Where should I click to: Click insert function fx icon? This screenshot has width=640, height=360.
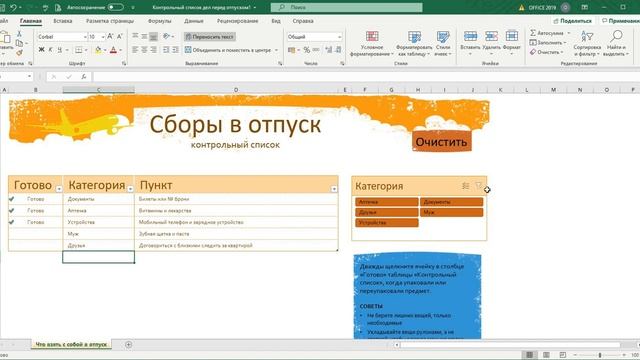pos(83,77)
